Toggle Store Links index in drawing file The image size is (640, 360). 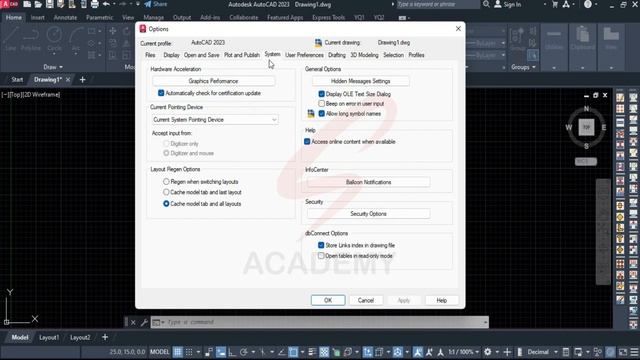point(321,245)
